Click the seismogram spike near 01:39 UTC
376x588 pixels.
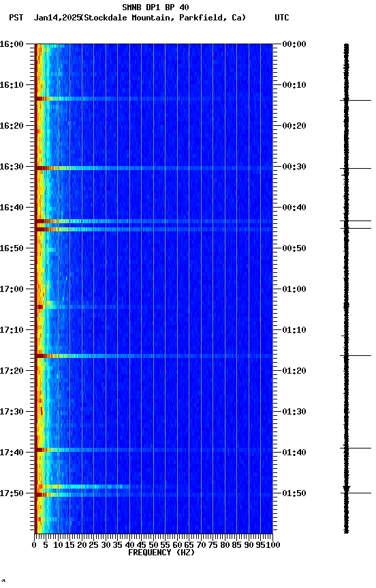pyautogui.click(x=356, y=448)
